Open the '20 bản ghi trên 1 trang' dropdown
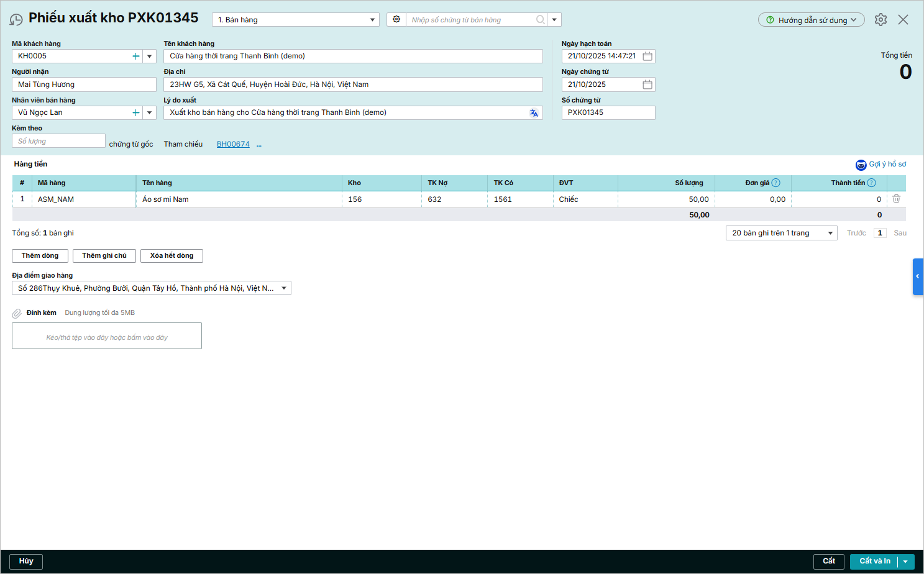Viewport: 924px width, 574px height. (830, 233)
